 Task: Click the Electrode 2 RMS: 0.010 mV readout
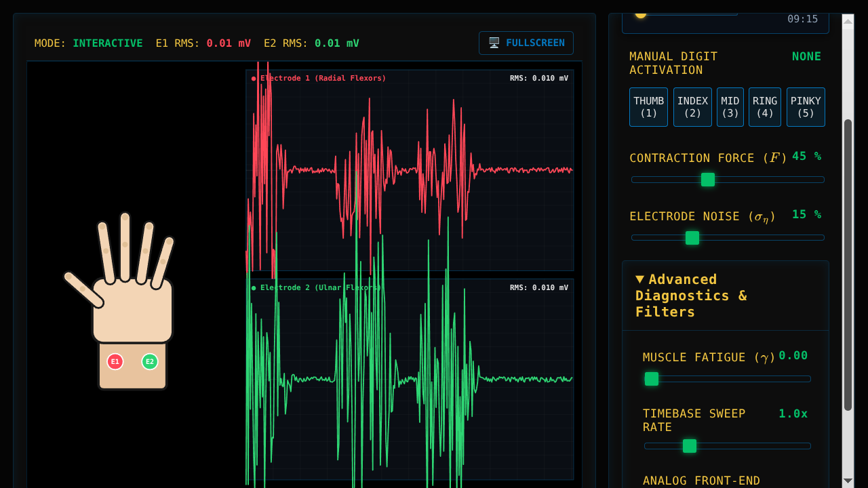[539, 288]
